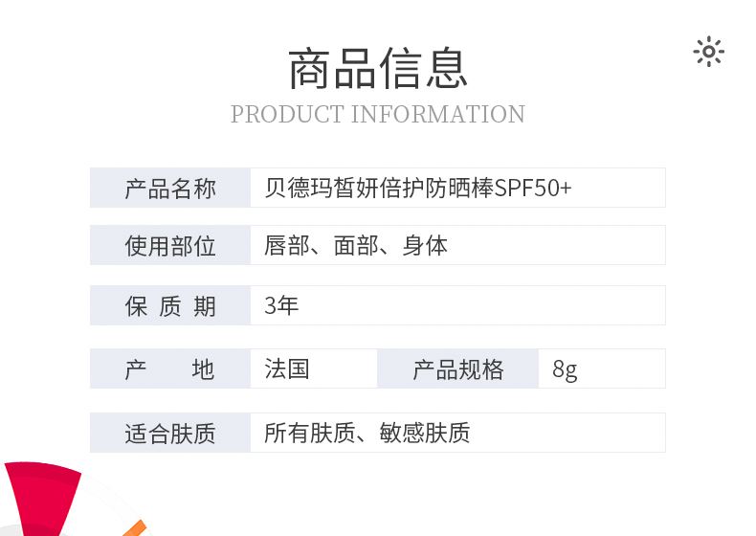The height and width of the screenshot is (536, 756).
Task: Click the 产地 label cell
Action: 170,368
